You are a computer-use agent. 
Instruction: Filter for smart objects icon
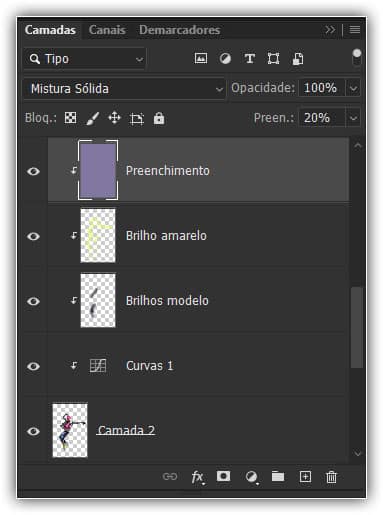tap(298, 59)
